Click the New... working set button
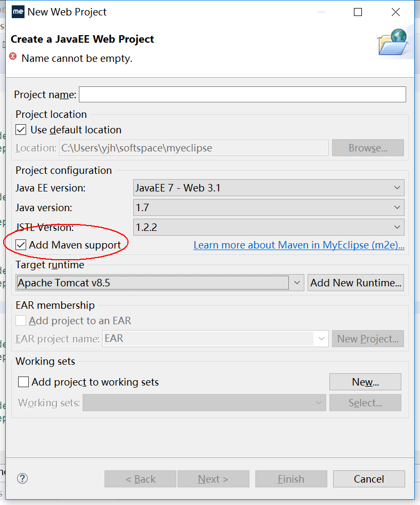Screen dimensions: 420x505 (365, 382)
